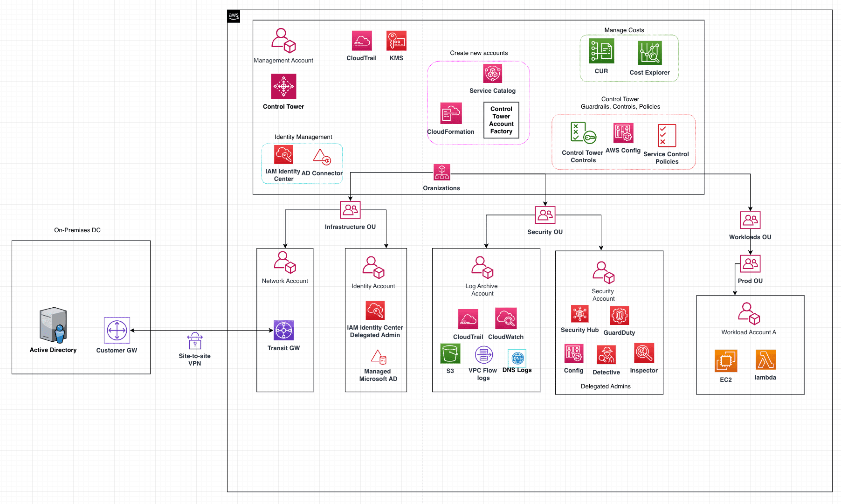Click the IAM Identity Center icon in Identity Management
This screenshot has width=841, height=504.
283,155
